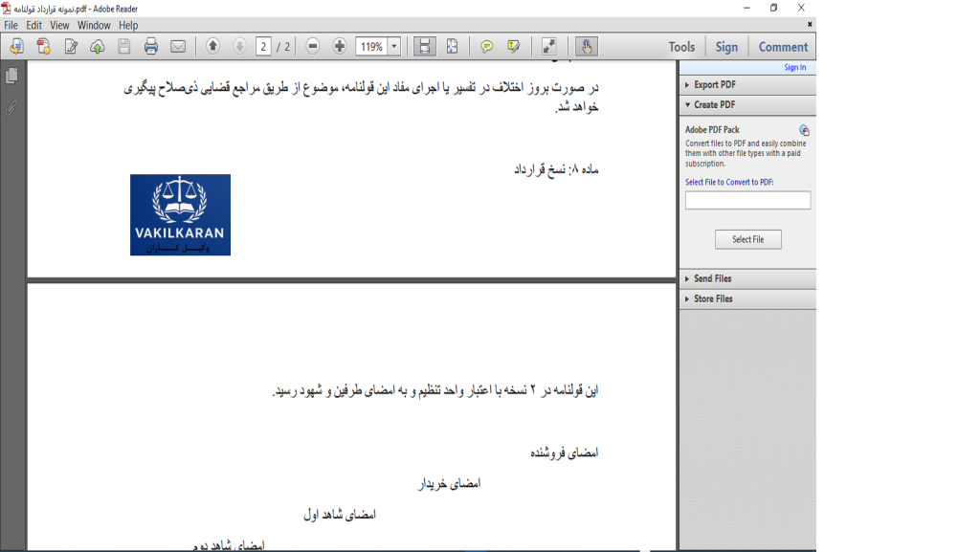Open the zoom percentage dropdown
Image resolution: width=980 pixels, height=552 pixels.
click(394, 46)
